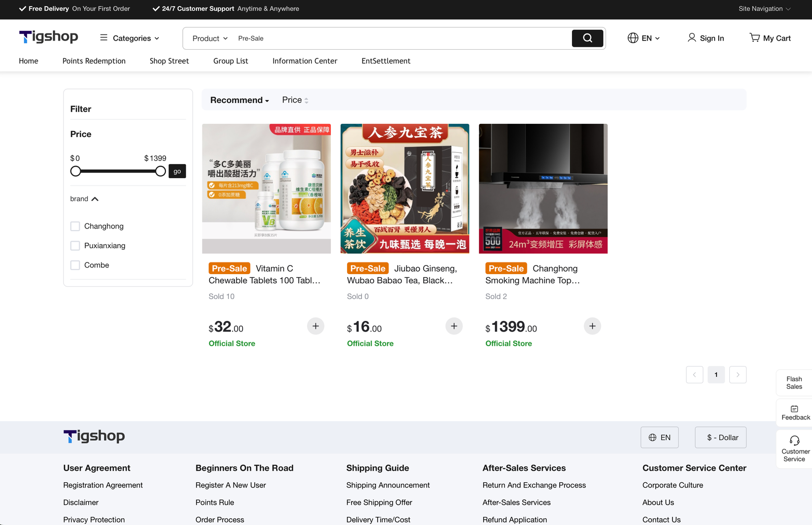Open the Shop Street nav item
812x525 pixels.
point(169,61)
